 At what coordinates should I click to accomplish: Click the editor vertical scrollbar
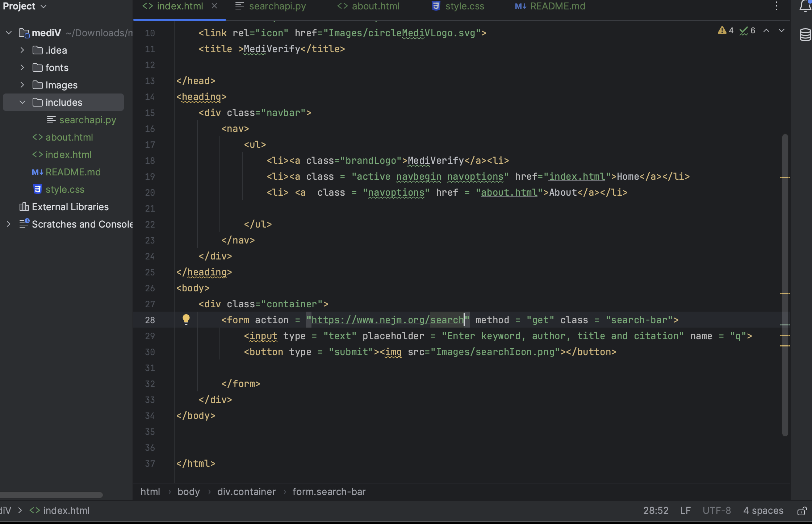[x=785, y=284]
